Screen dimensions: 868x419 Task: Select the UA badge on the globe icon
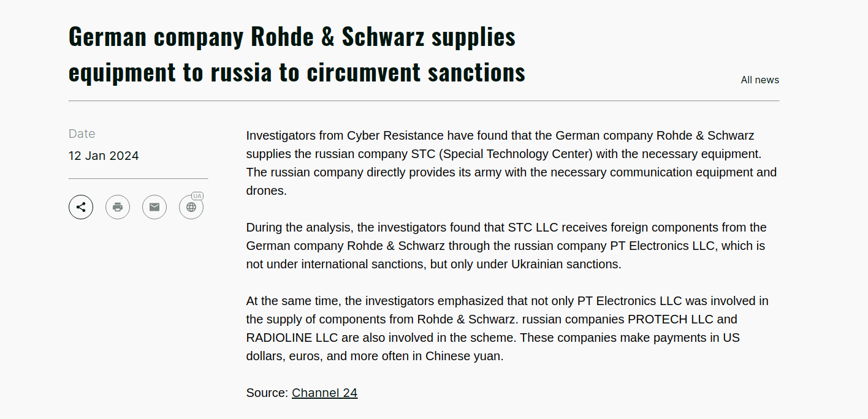click(x=197, y=196)
